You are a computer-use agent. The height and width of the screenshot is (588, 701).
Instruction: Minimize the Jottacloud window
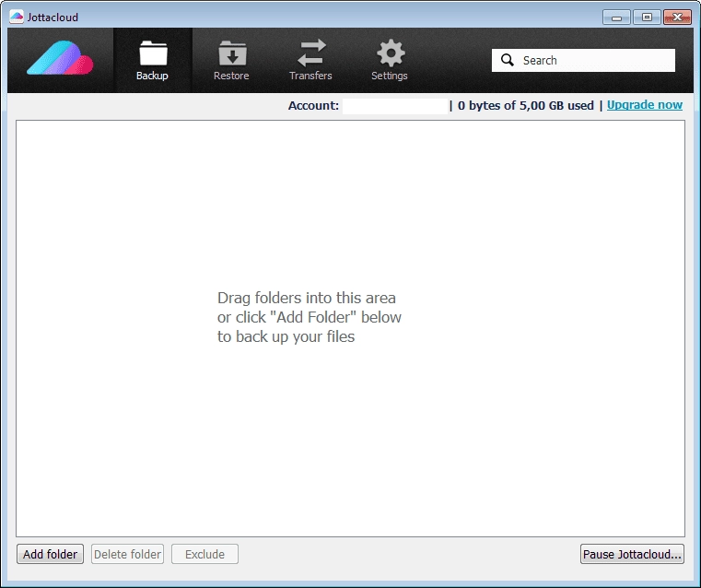(x=616, y=18)
